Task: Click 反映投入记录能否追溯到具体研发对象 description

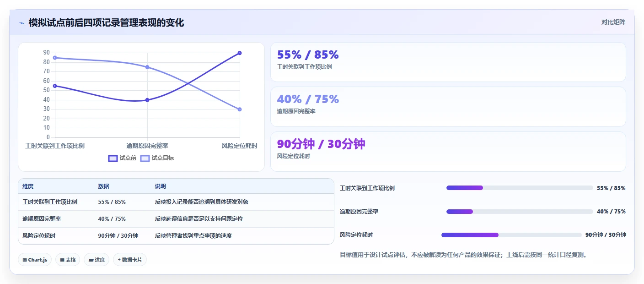Action: pos(202,202)
